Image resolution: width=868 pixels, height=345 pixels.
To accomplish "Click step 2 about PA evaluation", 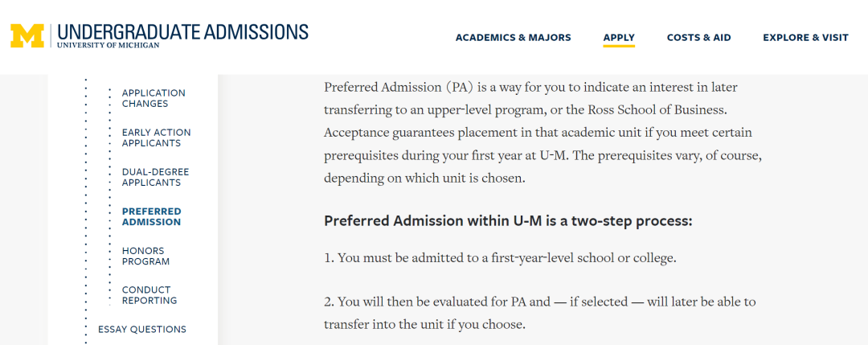I will pyautogui.click(x=540, y=313).
